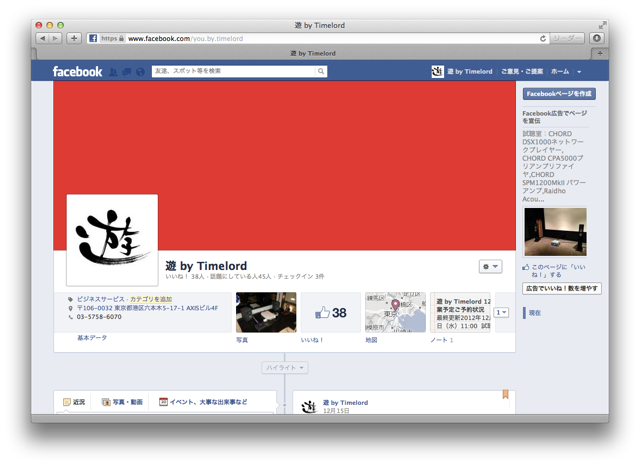Add a bookmark with the plus button
The image size is (640, 466).
pos(74,38)
